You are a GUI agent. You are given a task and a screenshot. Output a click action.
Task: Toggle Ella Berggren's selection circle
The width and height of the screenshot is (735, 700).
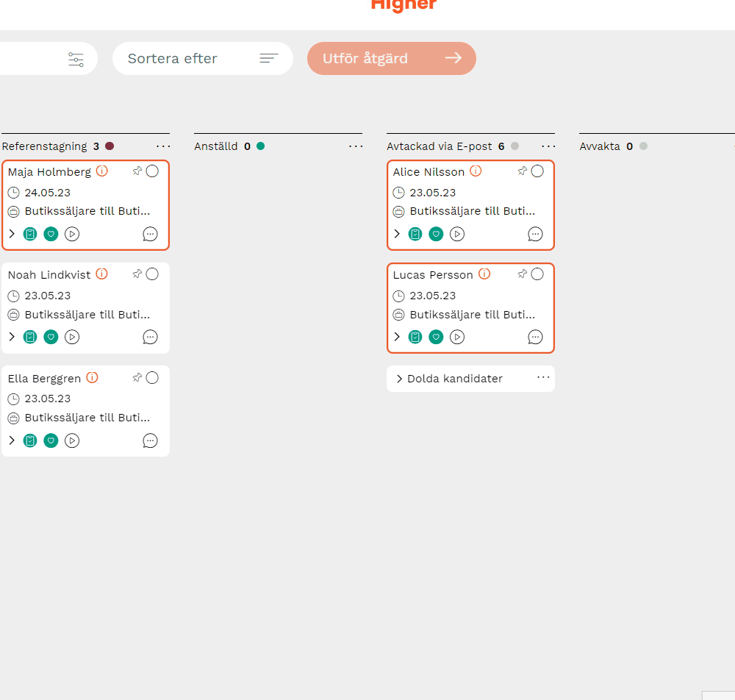click(x=152, y=378)
